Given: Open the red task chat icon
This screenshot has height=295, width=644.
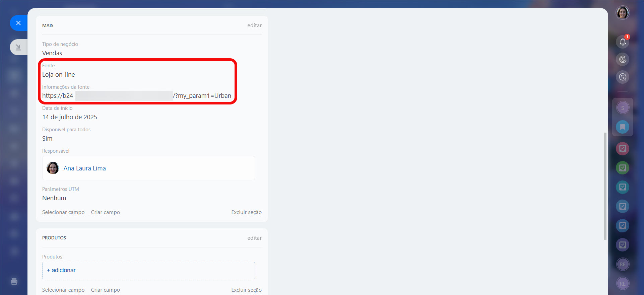Looking at the screenshot, I should tap(623, 148).
